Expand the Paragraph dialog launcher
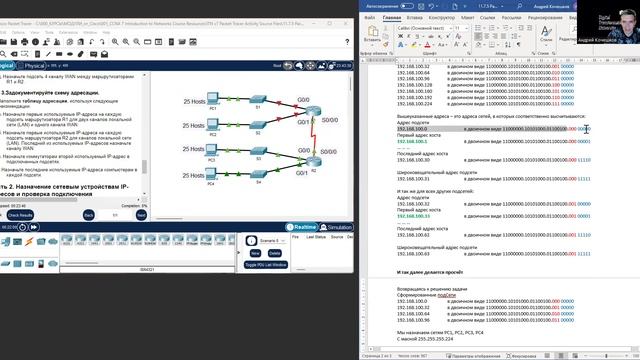Viewport: 640px width, 360px height. coord(533,53)
